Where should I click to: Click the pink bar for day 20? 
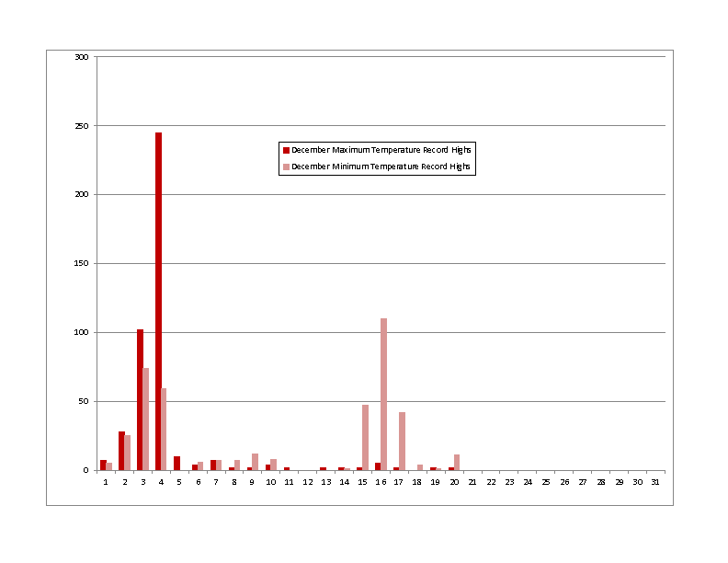(457, 462)
